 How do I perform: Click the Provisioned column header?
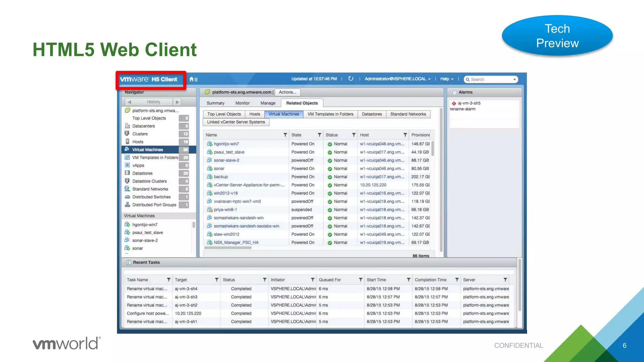click(x=420, y=135)
